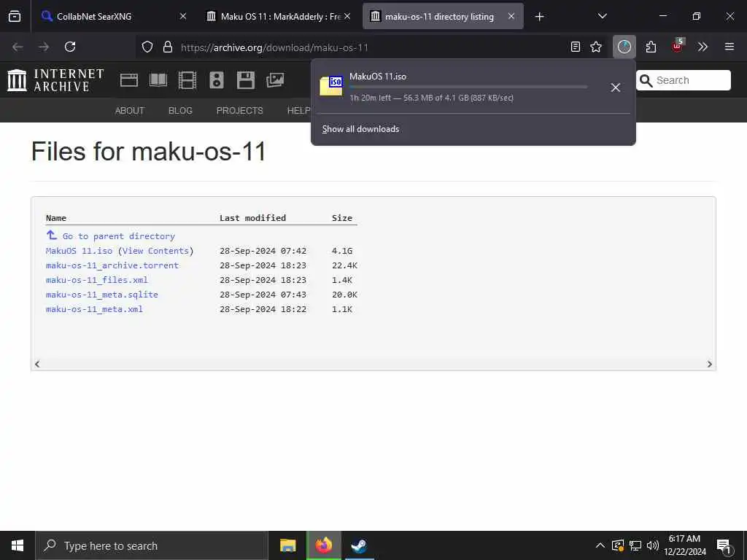Screen dimensions: 747x560
Task: Select Firefox in the taskbar
Action: 323,545
